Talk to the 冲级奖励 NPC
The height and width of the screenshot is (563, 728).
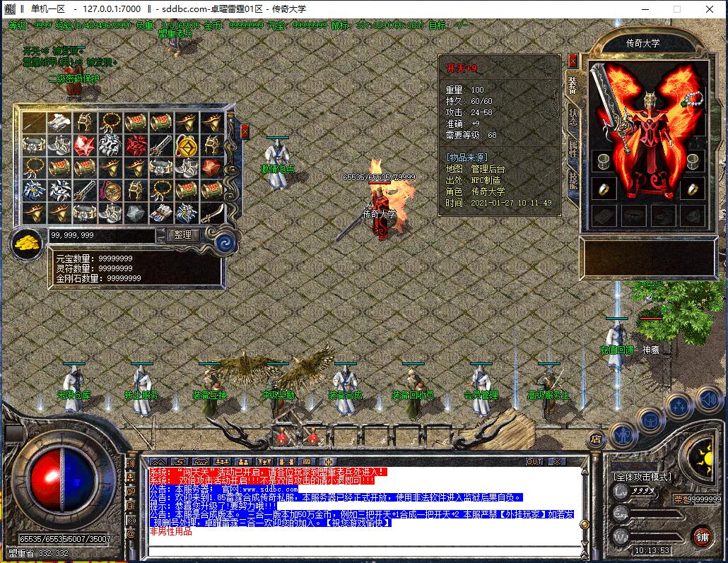coord(278,391)
